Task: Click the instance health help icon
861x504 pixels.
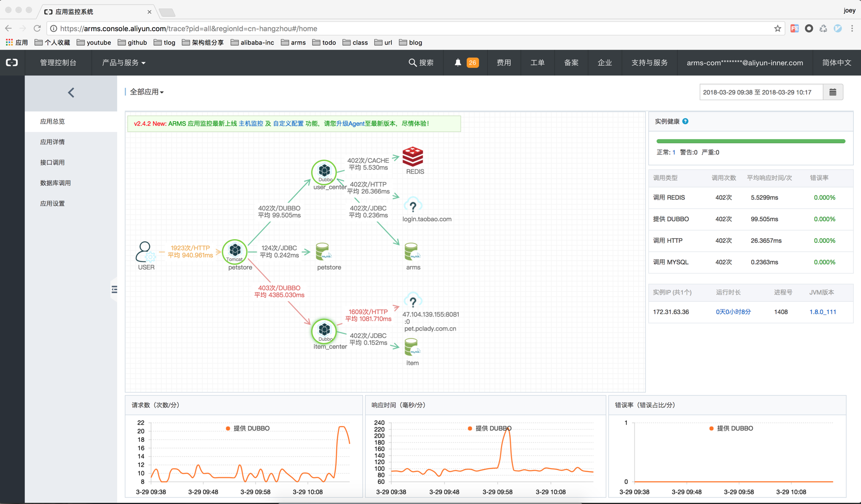Action: click(685, 122)
